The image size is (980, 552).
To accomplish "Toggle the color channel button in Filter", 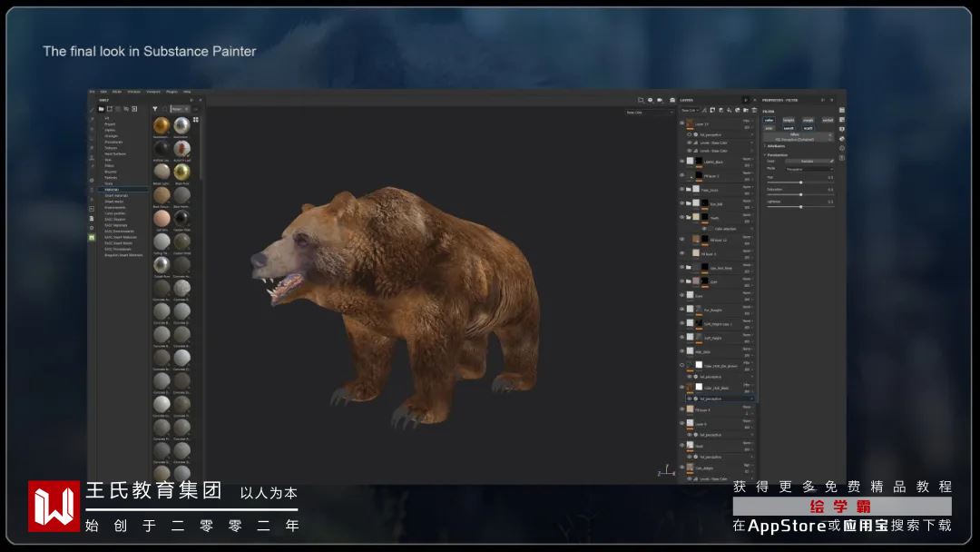I will 769,120.
